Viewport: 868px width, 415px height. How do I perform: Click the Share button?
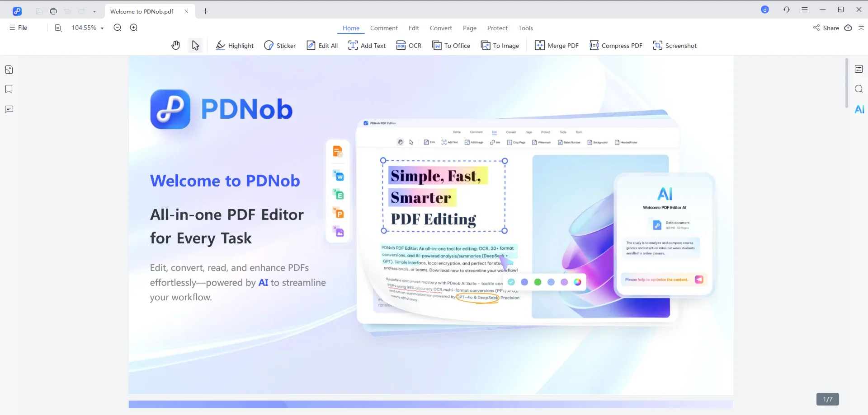coord(826,28)
